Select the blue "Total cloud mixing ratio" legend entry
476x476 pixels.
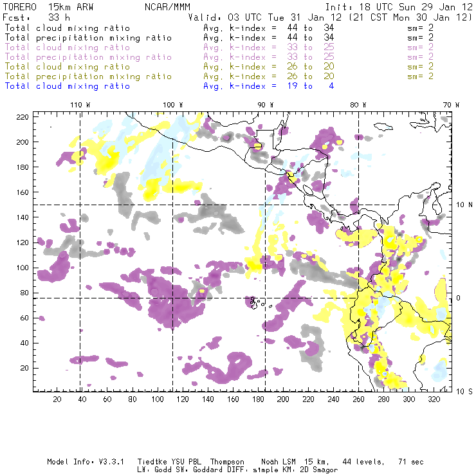pos(68,86)
